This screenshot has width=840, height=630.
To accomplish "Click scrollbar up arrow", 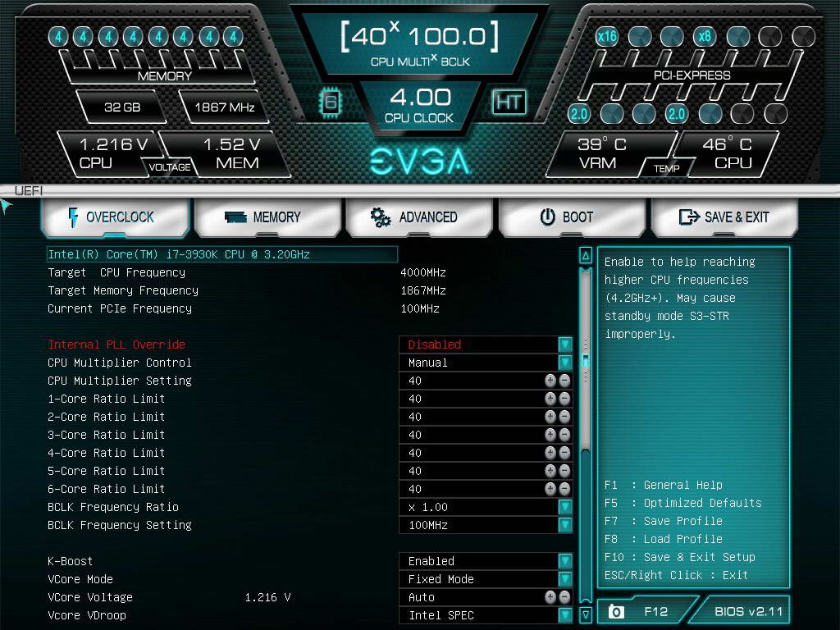I will point(586,256).
